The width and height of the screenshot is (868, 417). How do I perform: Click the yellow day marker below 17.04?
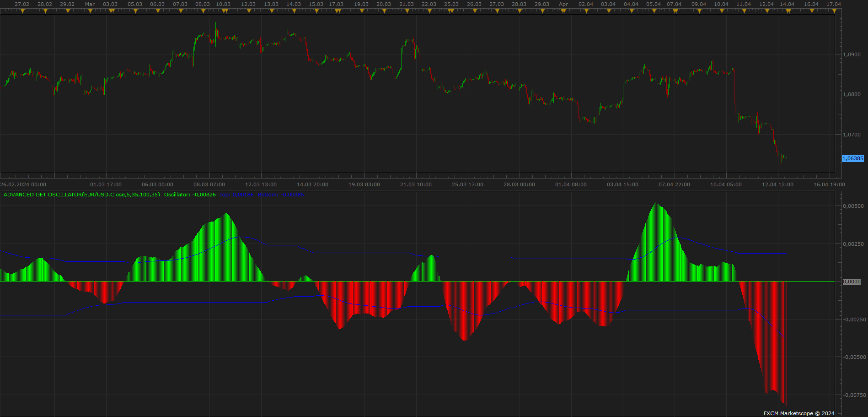coord(834,11)
